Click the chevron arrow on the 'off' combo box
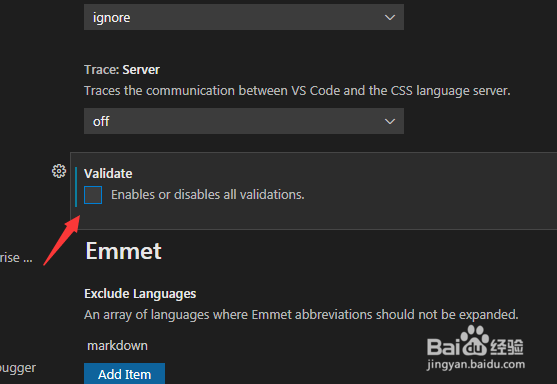The height and width of the screenshot is (384, 557). point(390,121)
